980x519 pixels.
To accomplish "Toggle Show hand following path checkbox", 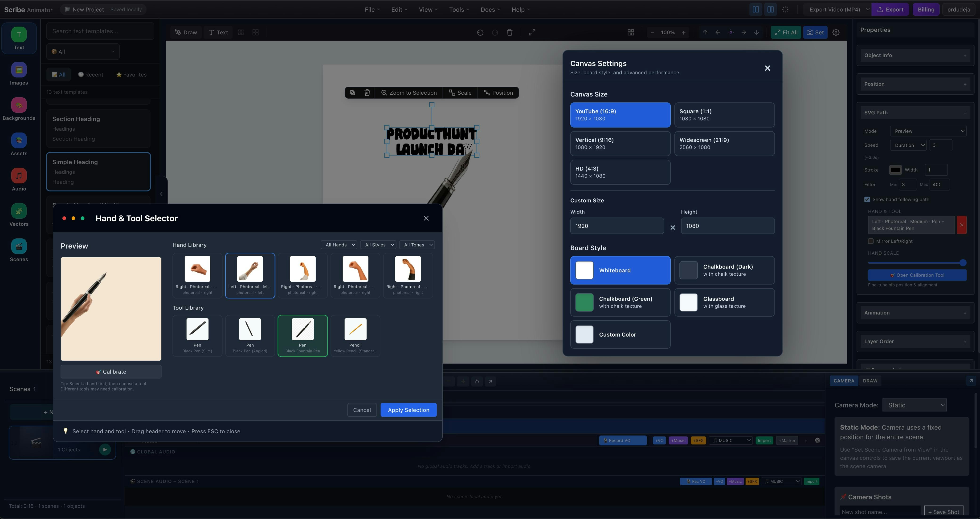I will 867,200.
